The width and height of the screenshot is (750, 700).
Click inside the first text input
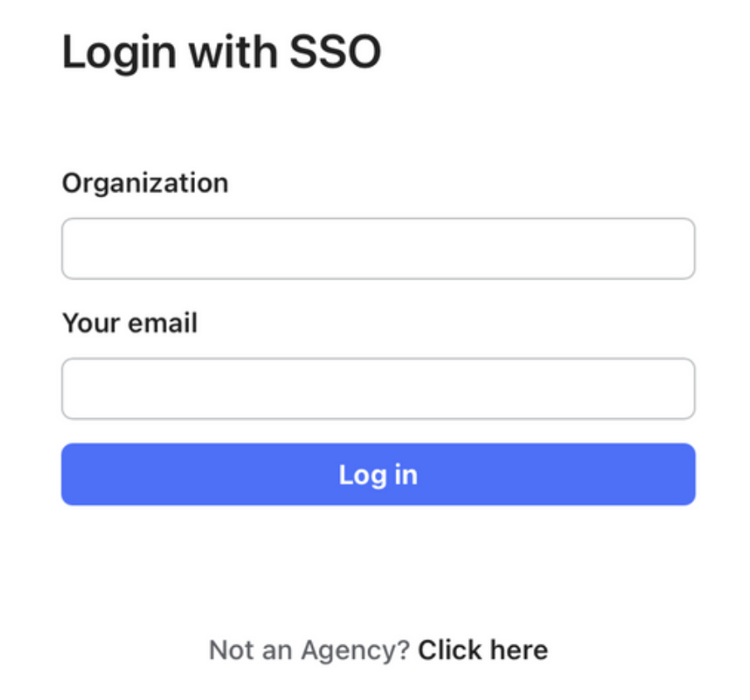(377, 248)
